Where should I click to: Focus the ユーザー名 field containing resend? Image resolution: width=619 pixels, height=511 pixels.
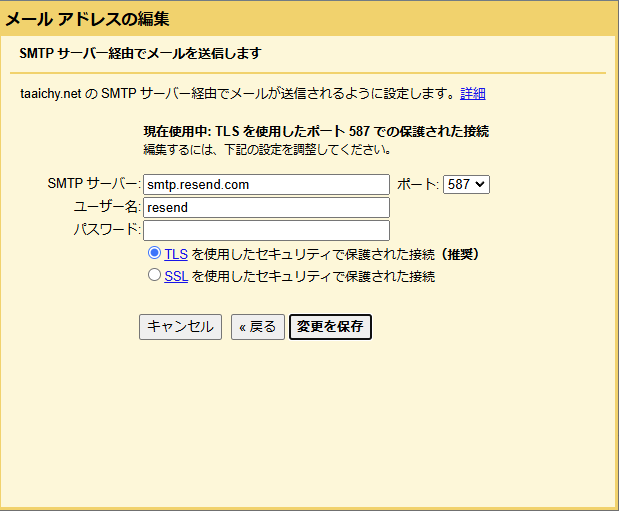[x=266, y=208]
